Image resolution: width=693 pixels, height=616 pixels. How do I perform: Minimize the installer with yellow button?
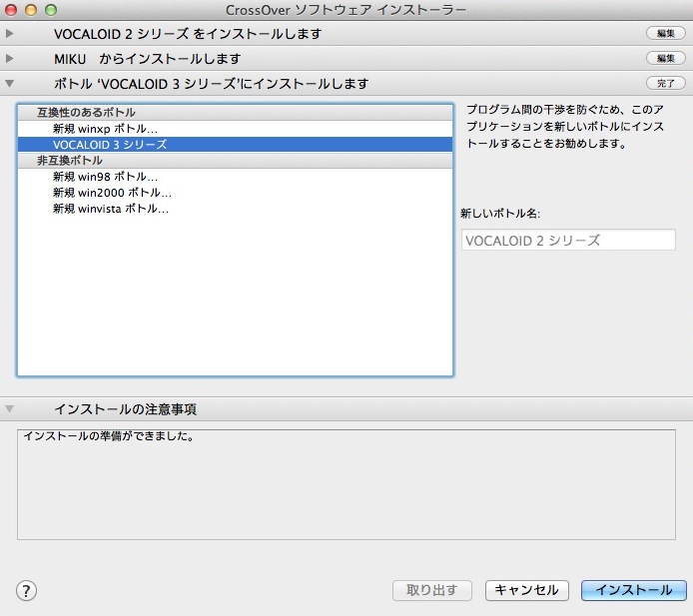coord(31,10)
